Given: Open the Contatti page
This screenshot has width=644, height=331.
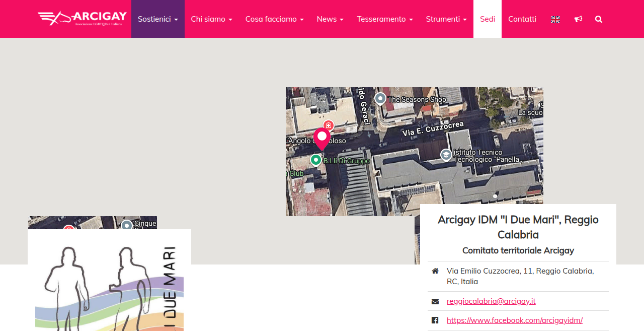Looking at the screenshot, I should coord(522,19).
